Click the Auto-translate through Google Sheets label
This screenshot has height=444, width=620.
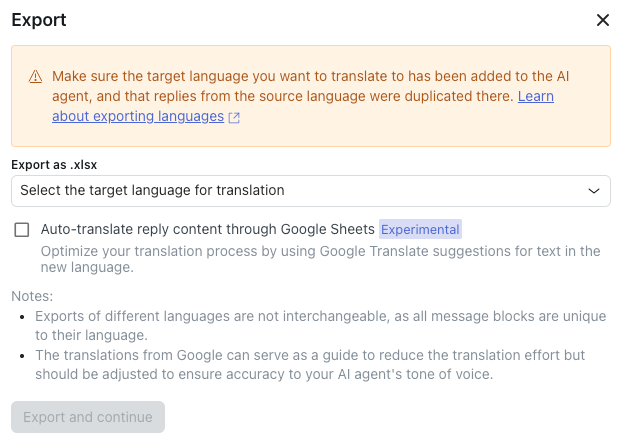207,229
